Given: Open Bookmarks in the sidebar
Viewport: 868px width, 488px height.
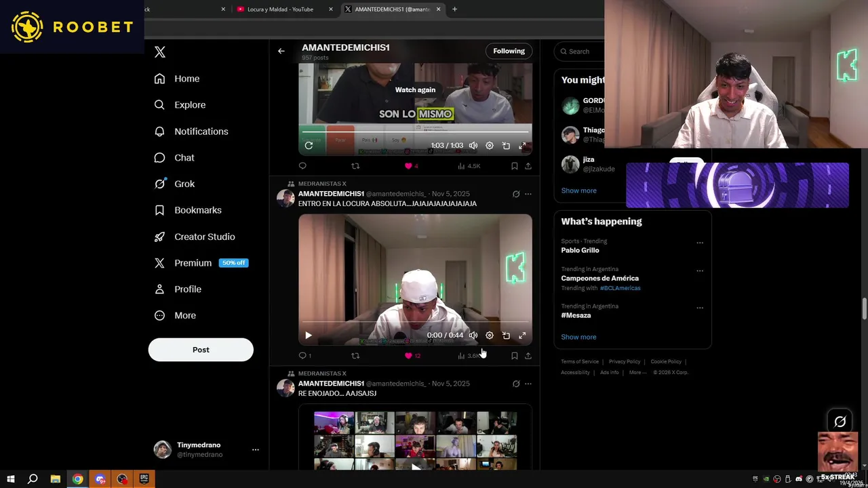Looking at the screenshot, I should (x=188, y=210).
